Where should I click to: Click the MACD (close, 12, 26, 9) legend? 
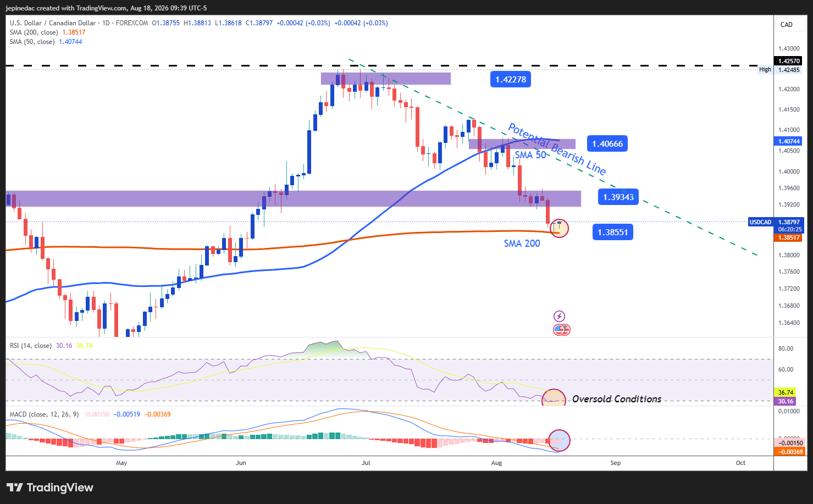click(44, 414)
